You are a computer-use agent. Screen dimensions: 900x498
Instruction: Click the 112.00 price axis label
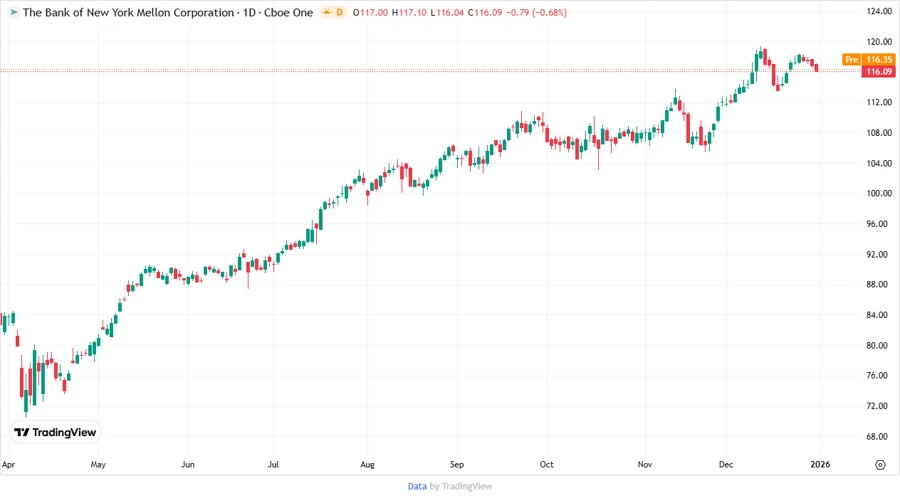(x=879, y=102)
